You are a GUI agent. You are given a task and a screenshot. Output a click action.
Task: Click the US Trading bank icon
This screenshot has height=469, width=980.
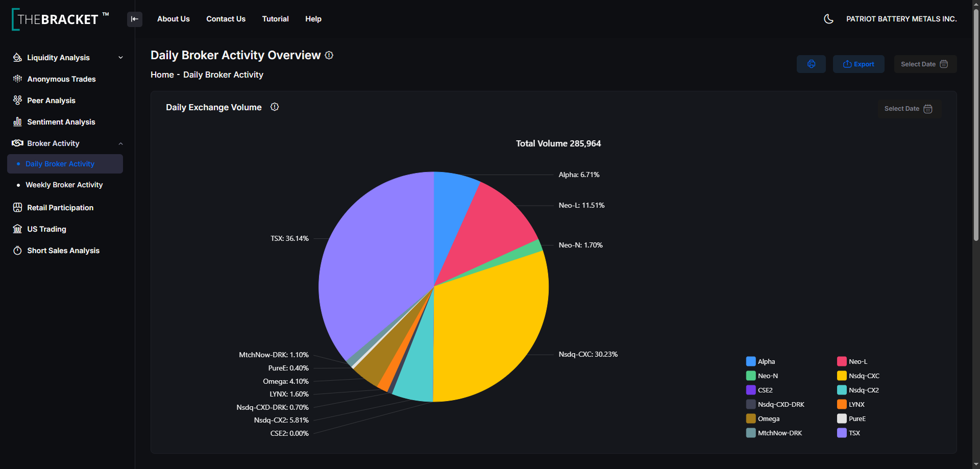click(x=17, y=229)
